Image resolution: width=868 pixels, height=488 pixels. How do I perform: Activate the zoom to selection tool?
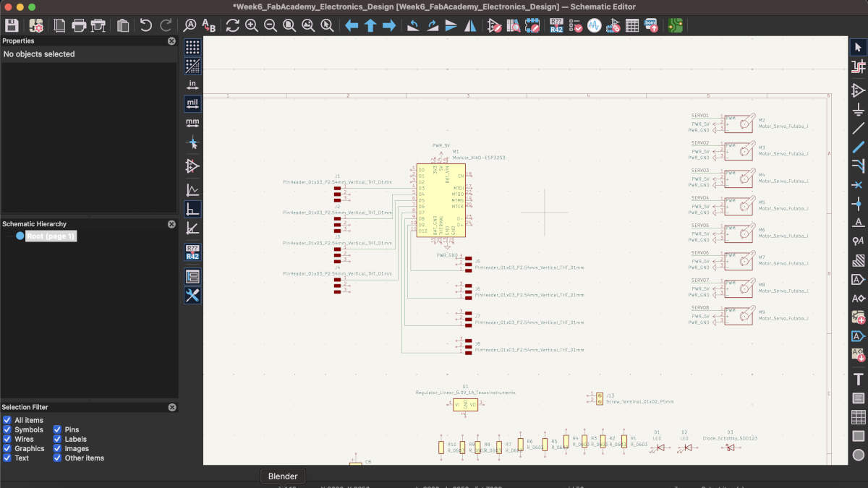[x=327, y=25]
